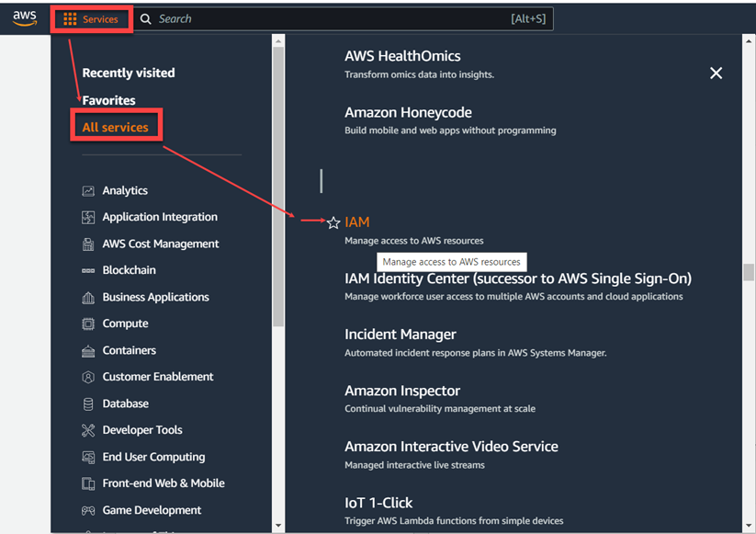Image resolution: width=756 pixels, height=534 pixels.
Task: Open the Services grid menu
Action: (91, 19)
